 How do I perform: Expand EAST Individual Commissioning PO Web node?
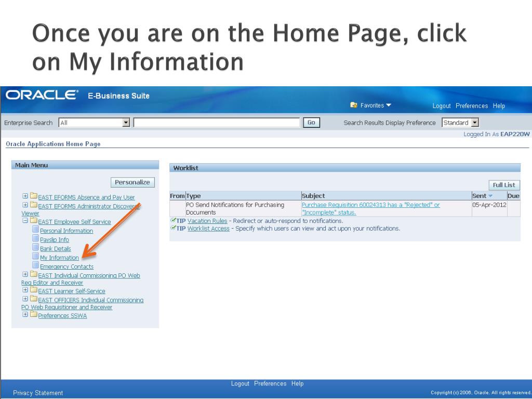(x=25, y=274)
